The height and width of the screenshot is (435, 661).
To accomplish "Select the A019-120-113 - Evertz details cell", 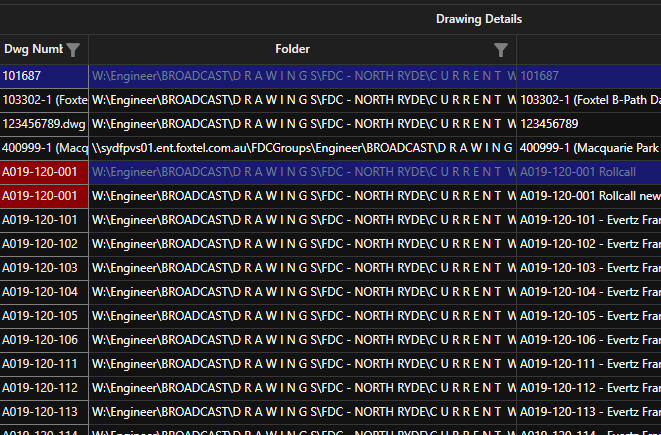I will coord(588,411).
